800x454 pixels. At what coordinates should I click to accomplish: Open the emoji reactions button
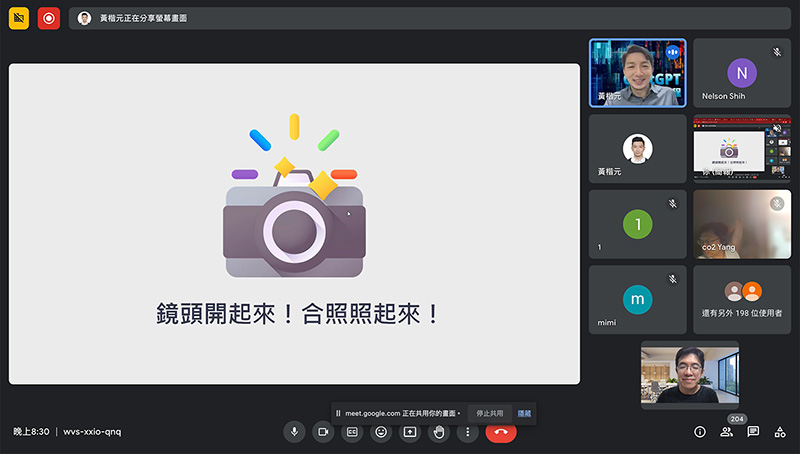click(x=381, y=432)
